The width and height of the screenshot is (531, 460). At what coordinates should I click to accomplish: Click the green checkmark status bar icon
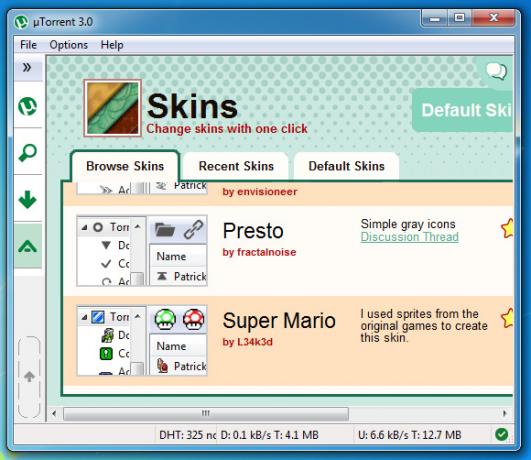click(501, 434)
